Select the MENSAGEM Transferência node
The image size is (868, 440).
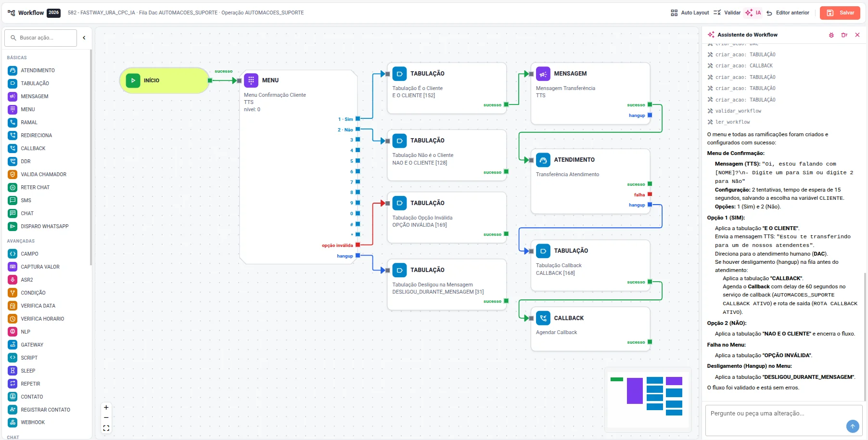[590, 93]
